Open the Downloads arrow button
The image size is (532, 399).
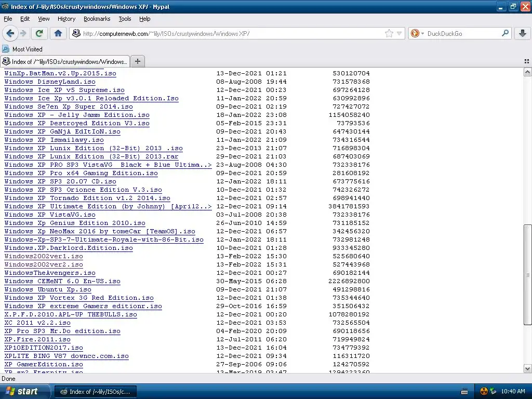coord(523,33)
